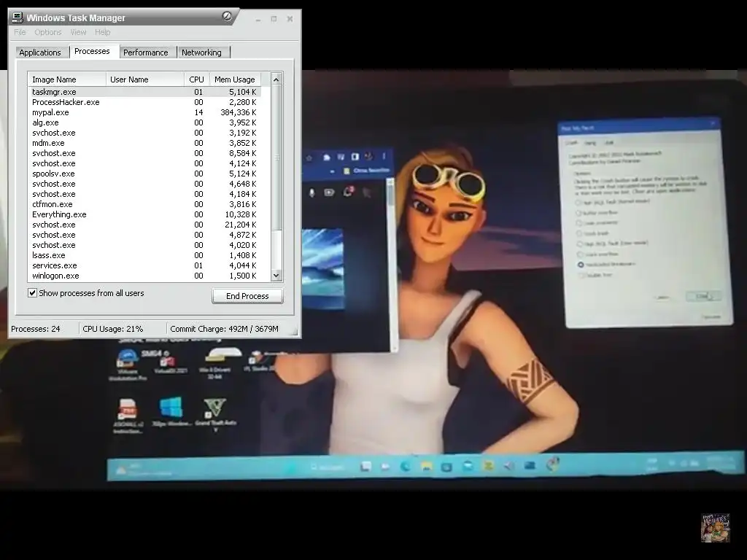Select the Win 8 Drivers desktop icon
The width and height of the screenshot is (747, 560).
215,363
